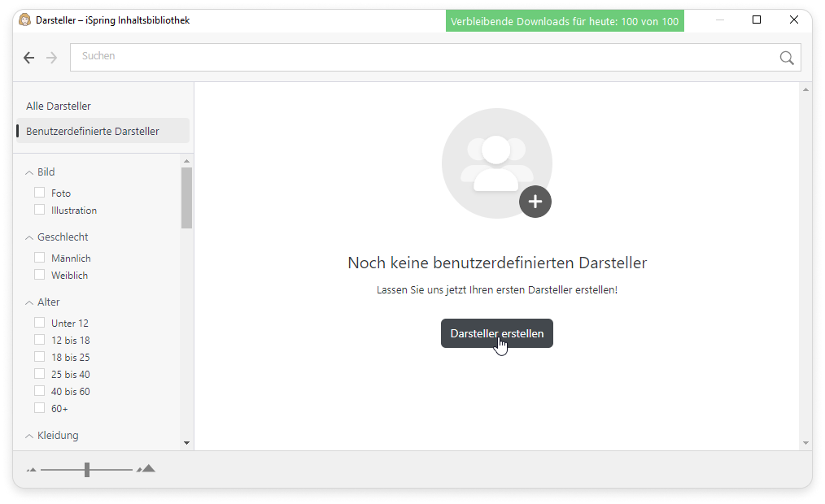Click the search magnifier icon
This screenshot has height=504, width=825.
pyautogui.click(x=786, y=58)
